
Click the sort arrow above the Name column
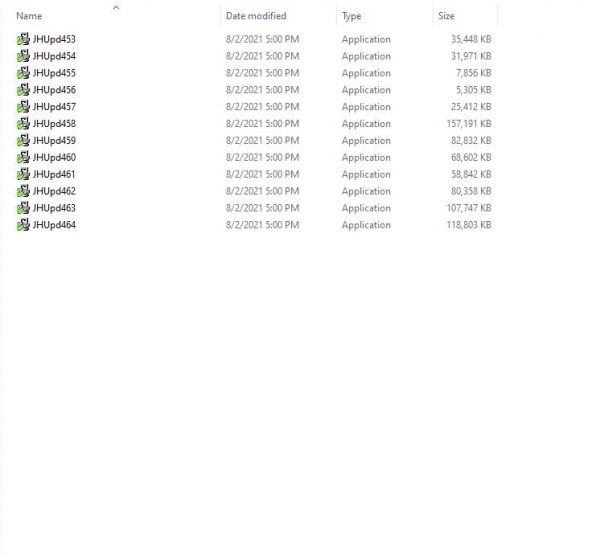pyautogui.click(x=116, y=7)
